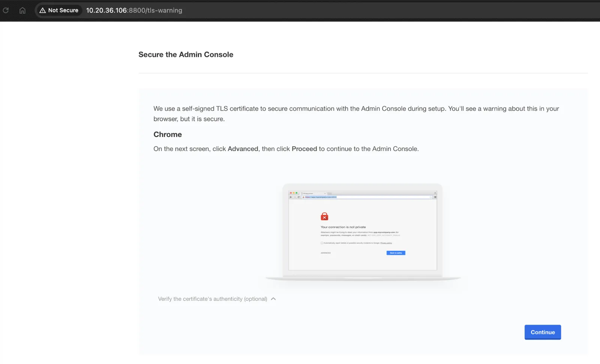Collapse certificate authenticity section with chevron
Image resolution: width=600 pixels, height=364 pixels.
click(273, 299)
